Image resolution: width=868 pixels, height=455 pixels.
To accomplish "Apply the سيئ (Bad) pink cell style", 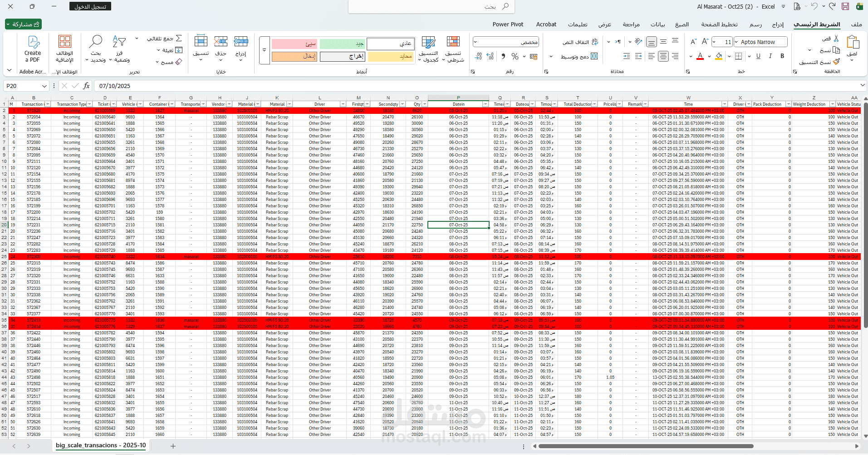I will click(294, 44).
